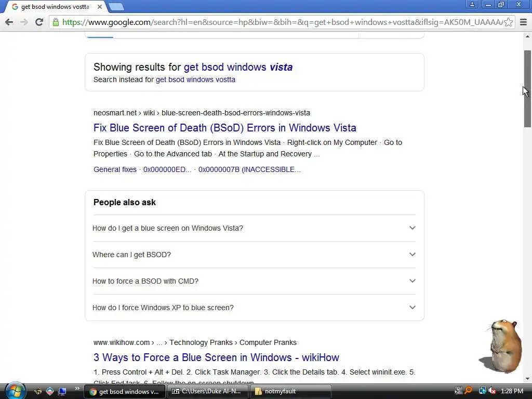The image size is (532, 399).
Task: Select the 'get bsod windows vostta' browser tab
Action: click(x=54, y=7)
